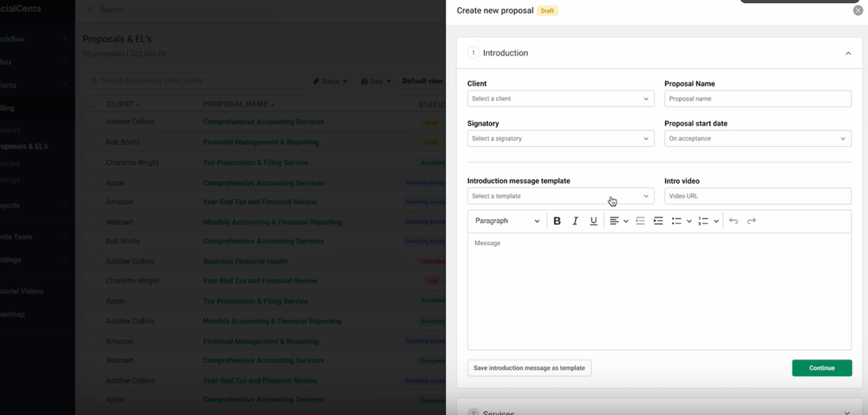
Task: Open Workflow menu in sidebar
Action: point(33,40)
